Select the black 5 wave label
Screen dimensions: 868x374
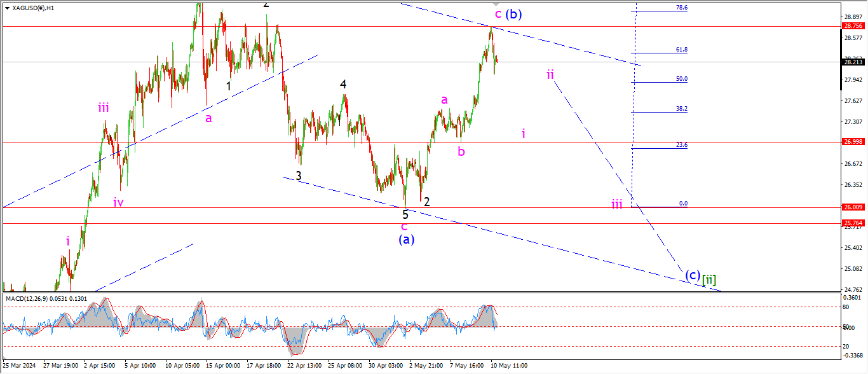tap(405, 214)
